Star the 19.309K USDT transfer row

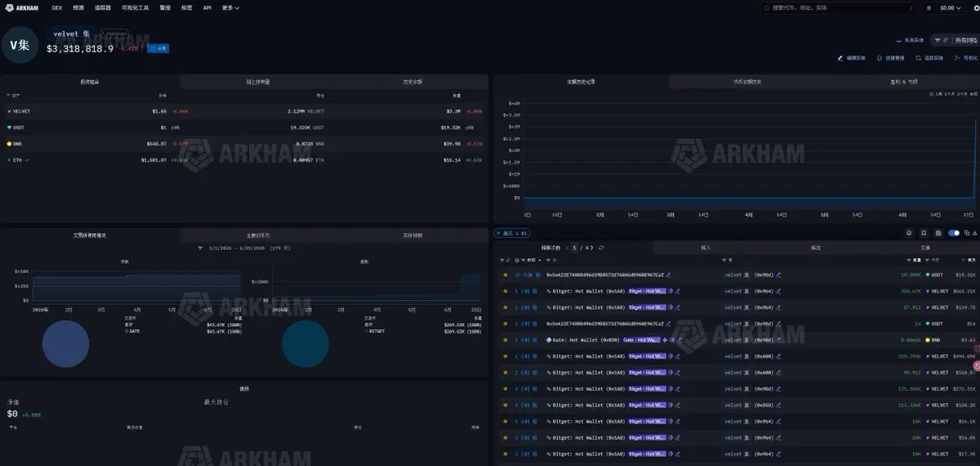click(506, 275)
